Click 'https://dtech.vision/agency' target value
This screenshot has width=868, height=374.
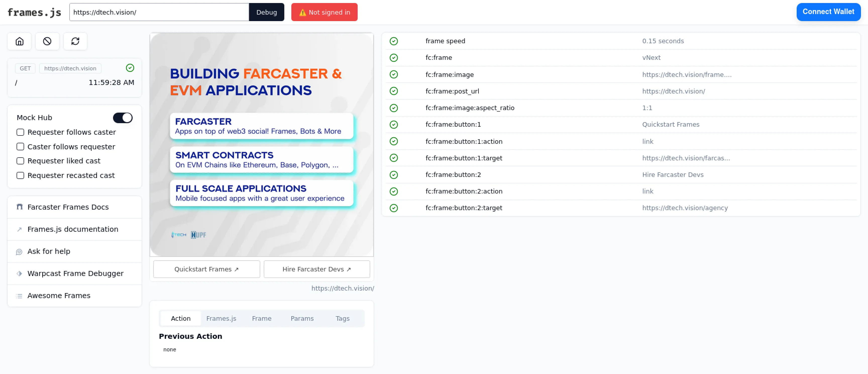(x=685, y=208)
